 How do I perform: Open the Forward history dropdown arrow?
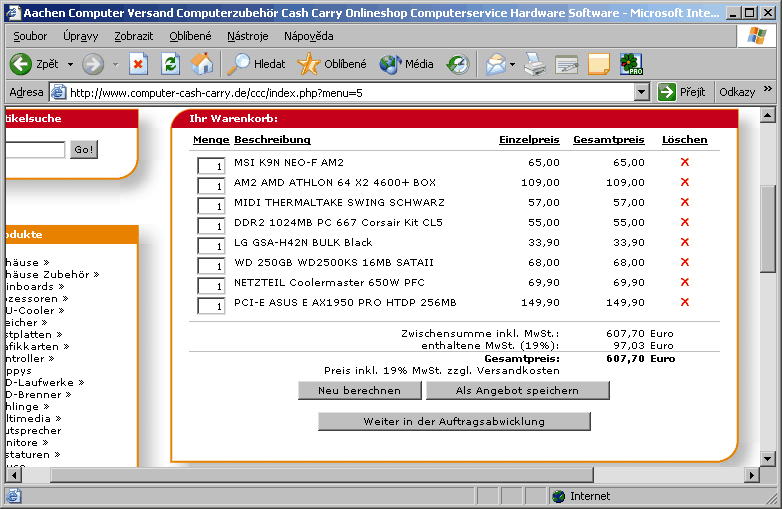[116, 64]
